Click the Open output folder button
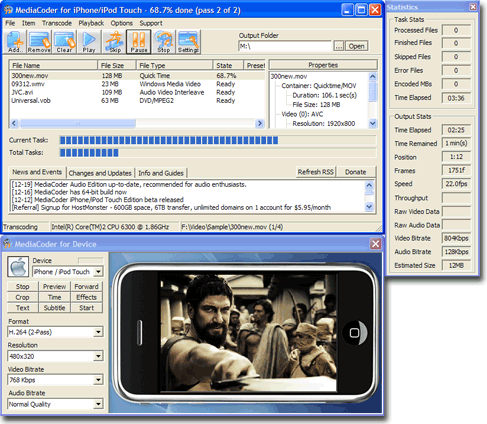The image size is (487, 424). 356,46
